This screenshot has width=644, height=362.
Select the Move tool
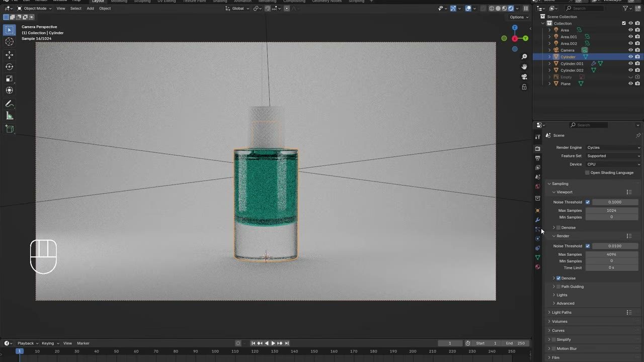(x=9, y=55)
